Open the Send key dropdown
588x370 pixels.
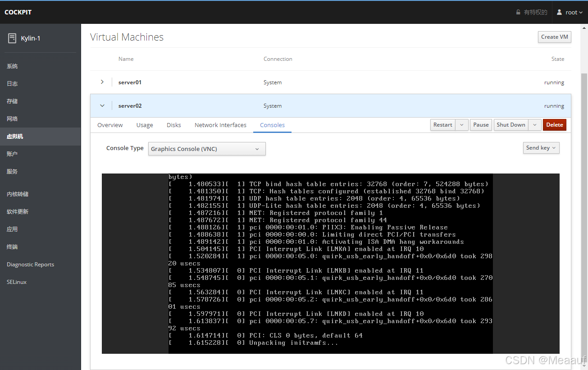coord(541,147)
